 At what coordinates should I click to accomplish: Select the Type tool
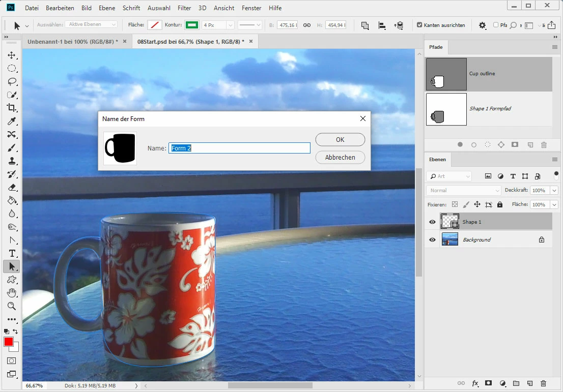click(x=12, y=254)
